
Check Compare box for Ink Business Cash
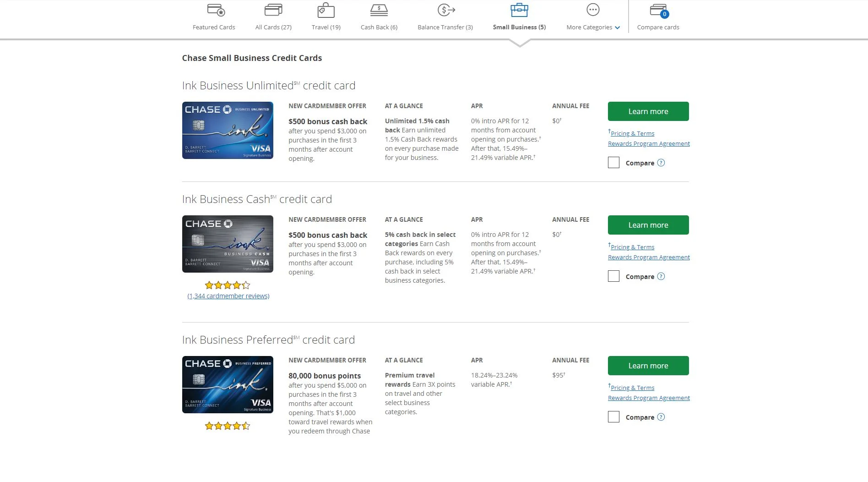click(613, 276)
